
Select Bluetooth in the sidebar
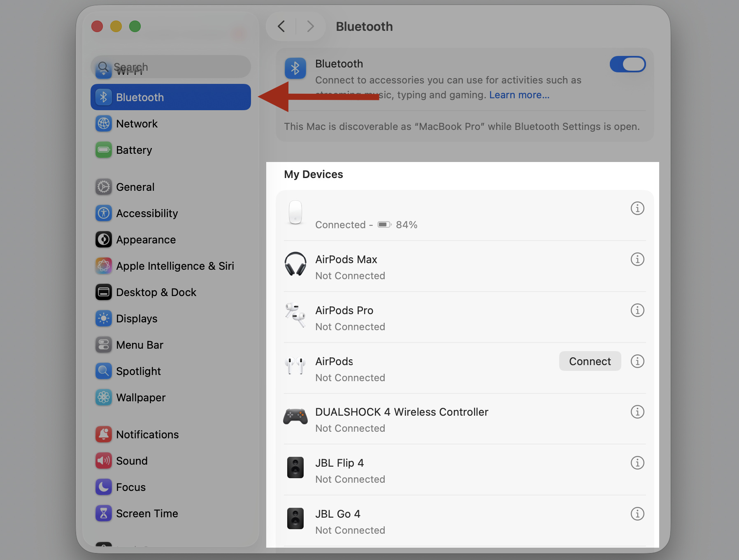(171, 97)
